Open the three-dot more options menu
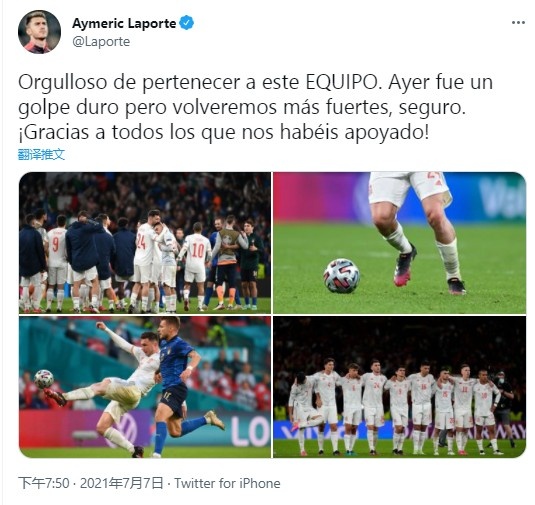The image size is (535, 505). coord(518,23)
